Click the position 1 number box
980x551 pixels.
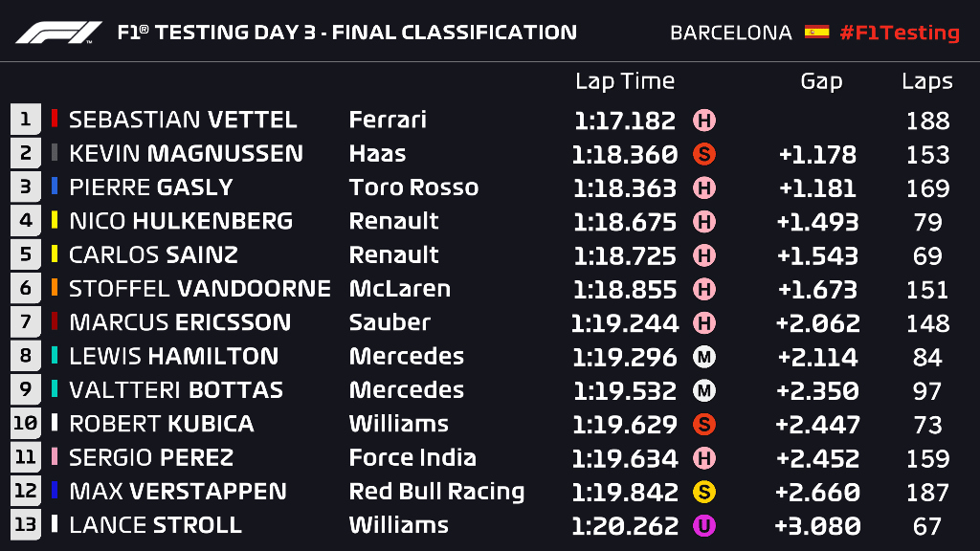[x=25, y=120]
